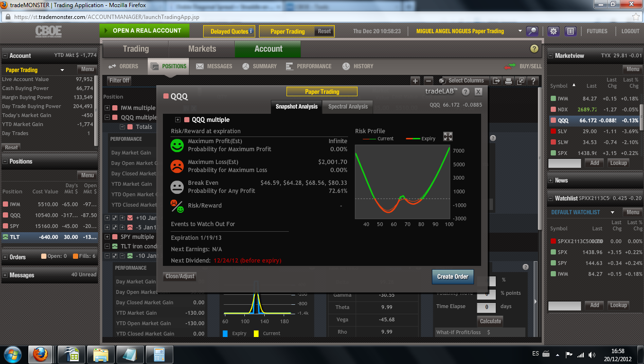
Task: Click the Break Even neutral face icon
Action: pyautogui.click(x=177, y=187)
